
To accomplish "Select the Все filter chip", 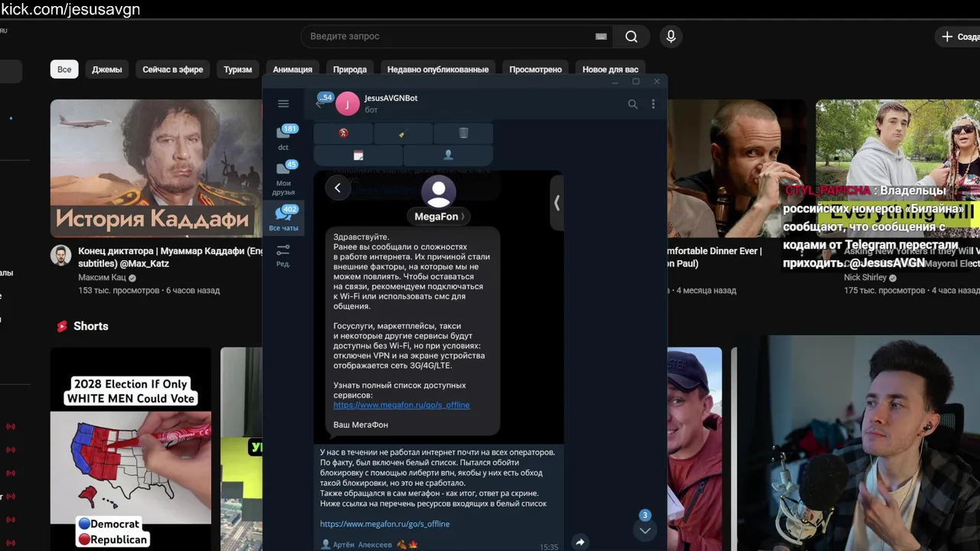I will 64,69.
